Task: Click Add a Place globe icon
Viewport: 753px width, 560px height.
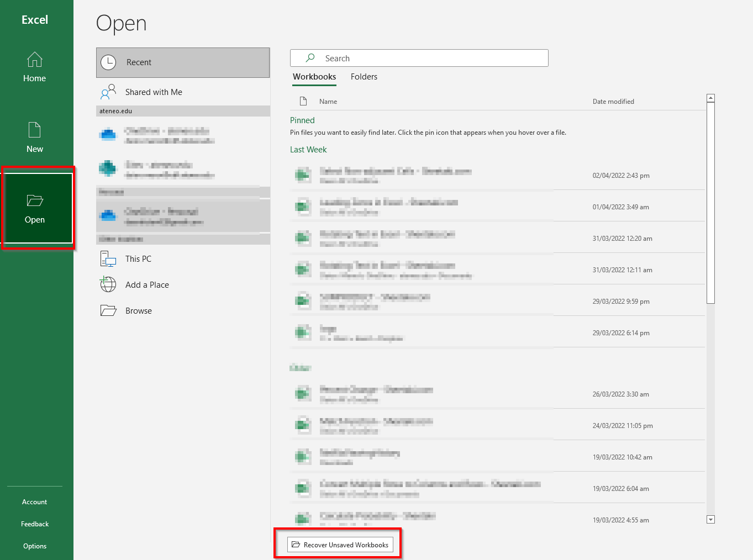Action: pyautogui.click(x=108, y=284)
